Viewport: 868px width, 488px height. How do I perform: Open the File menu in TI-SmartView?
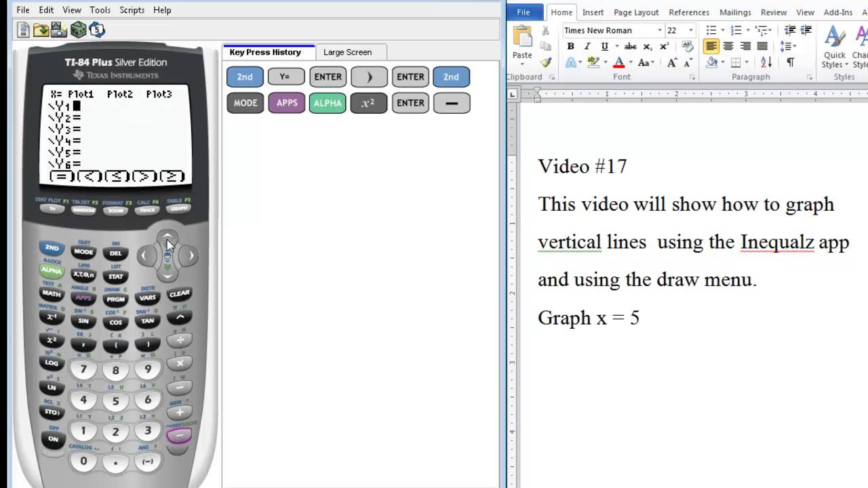(x=23, y=10)
